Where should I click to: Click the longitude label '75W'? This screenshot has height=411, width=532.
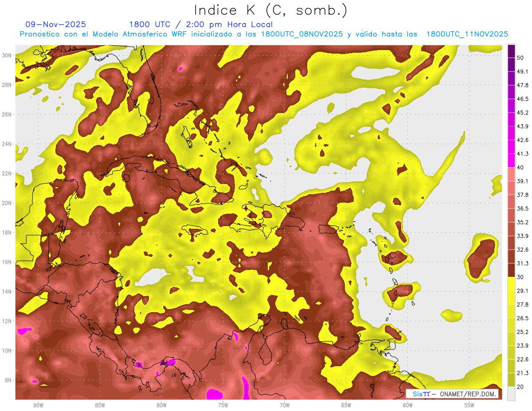click(x=223, y=405)
